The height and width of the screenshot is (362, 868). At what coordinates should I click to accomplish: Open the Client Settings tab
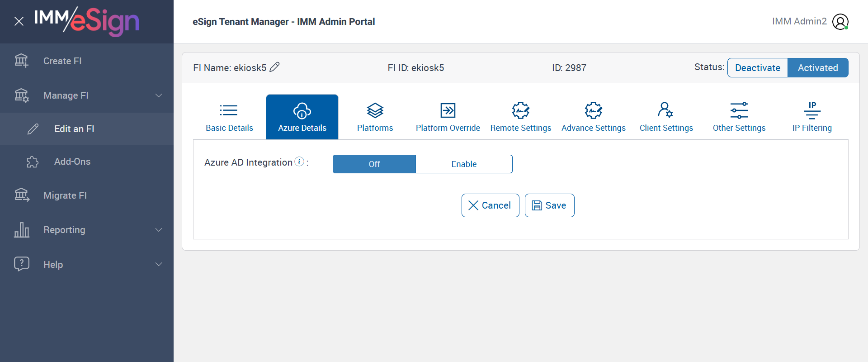[666, 117]
